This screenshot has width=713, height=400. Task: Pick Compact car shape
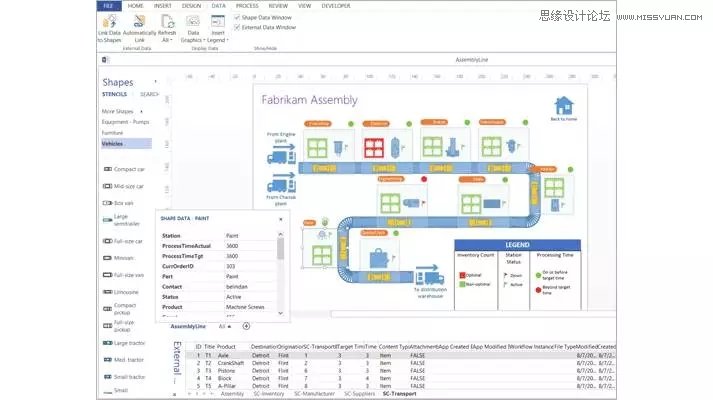124,169
